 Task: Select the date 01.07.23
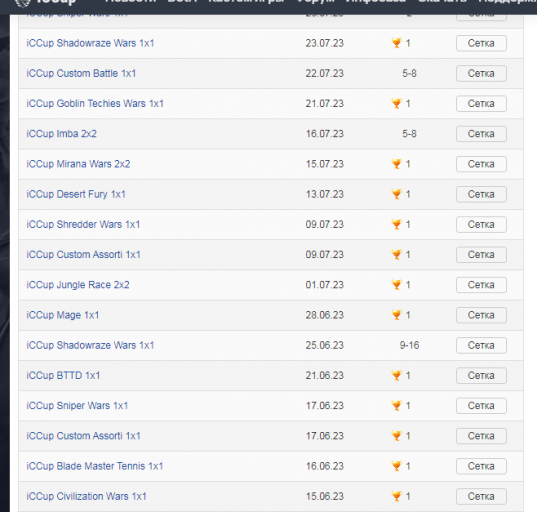coord(325,285)
